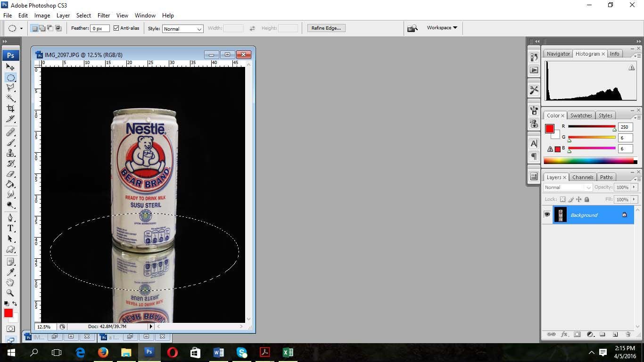
Task: Open the layer Fill slider arrow
Action: (634, 199)
